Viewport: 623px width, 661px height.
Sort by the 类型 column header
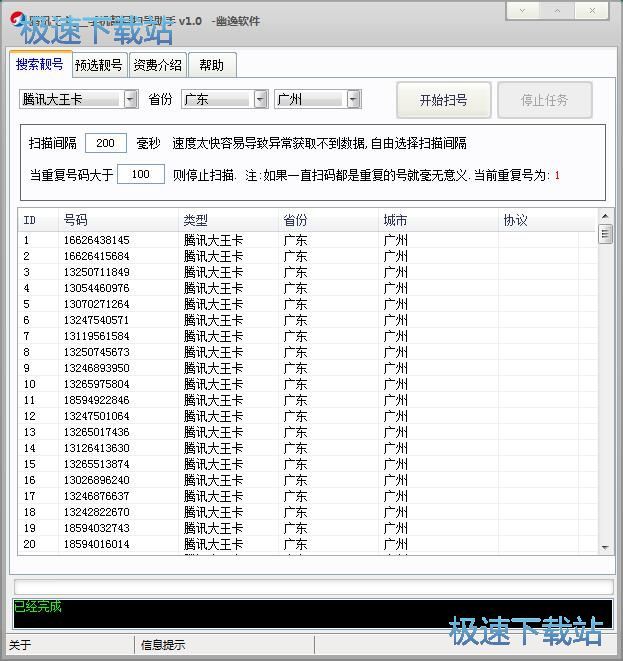coord(228,220)
